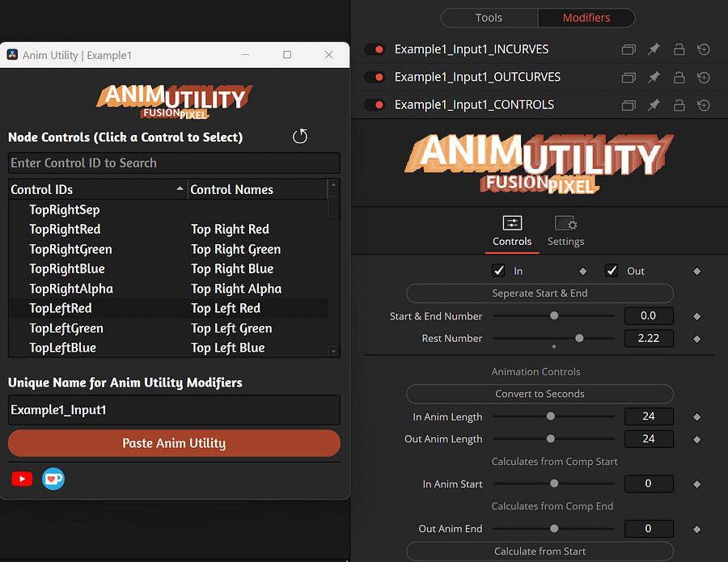728x562 pixels.
Task: Click keyframe diamond for In Anim Length
Action: (697, 417)
